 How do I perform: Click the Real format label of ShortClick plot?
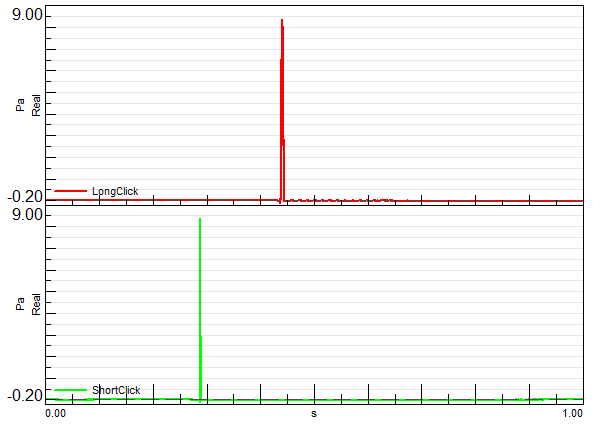coord(36,302)
